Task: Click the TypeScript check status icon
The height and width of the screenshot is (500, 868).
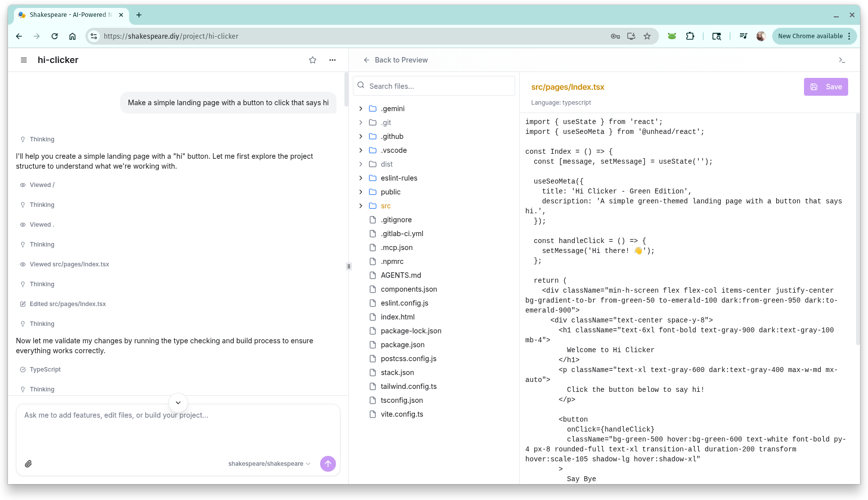Action: pos(22,369)
